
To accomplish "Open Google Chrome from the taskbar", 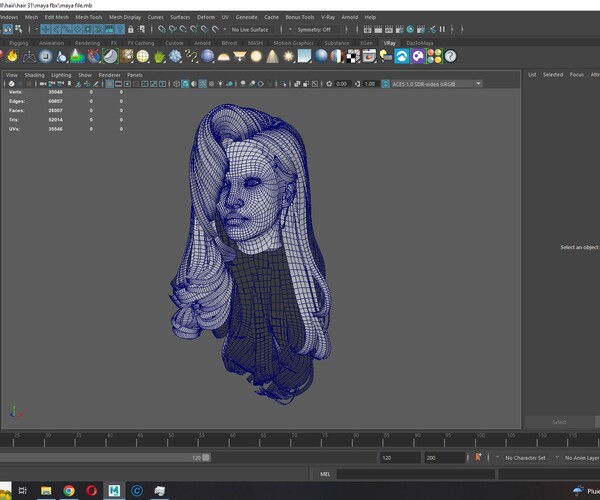I will pyautogui.click(x=69, y=490).
